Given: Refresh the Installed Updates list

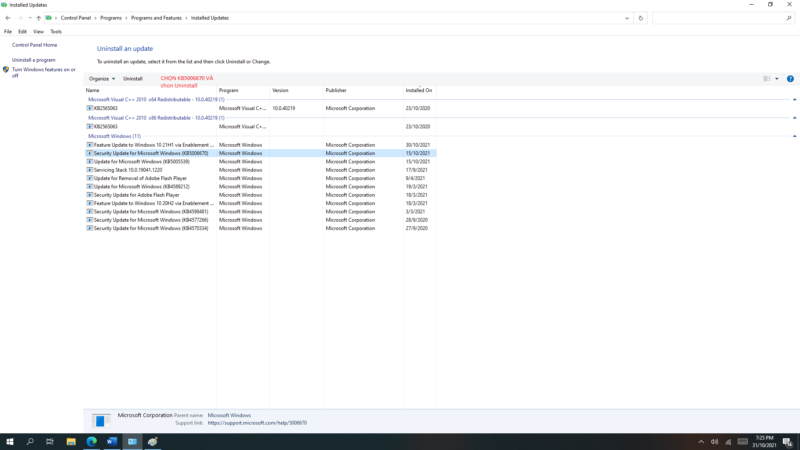Looking at the screenshot, I should (641, 18).
